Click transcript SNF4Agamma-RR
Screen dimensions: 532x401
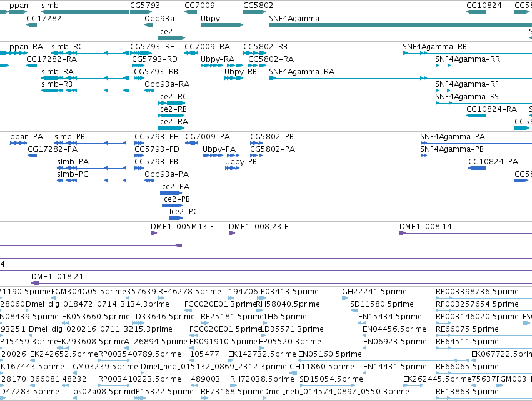[483, 66]
